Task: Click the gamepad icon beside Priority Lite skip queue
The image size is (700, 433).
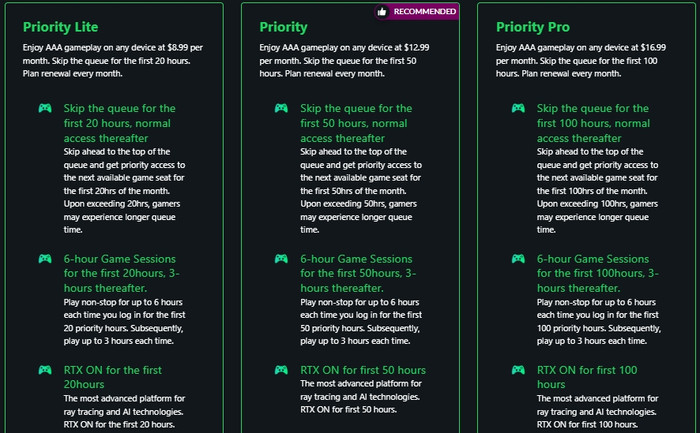Action: (x=45, y=108)
